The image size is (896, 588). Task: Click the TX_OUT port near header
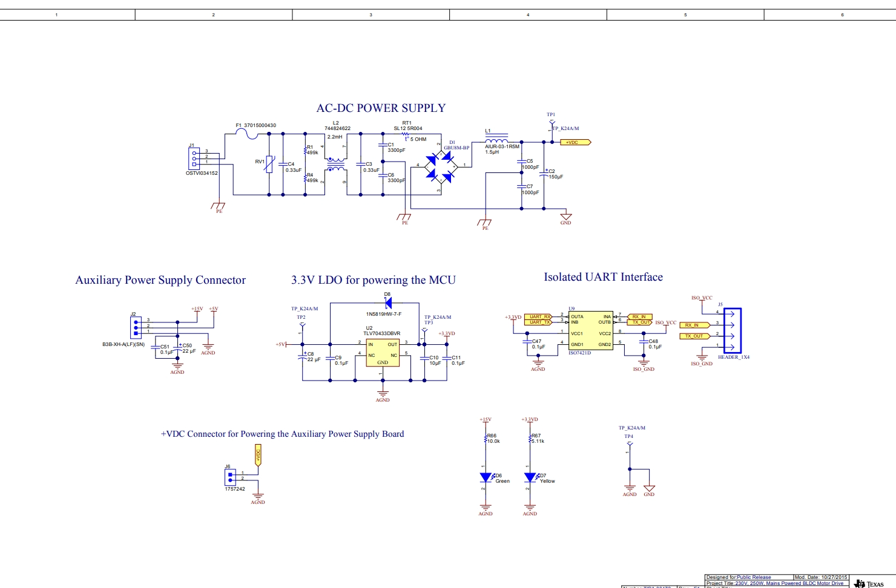point(694,336)
